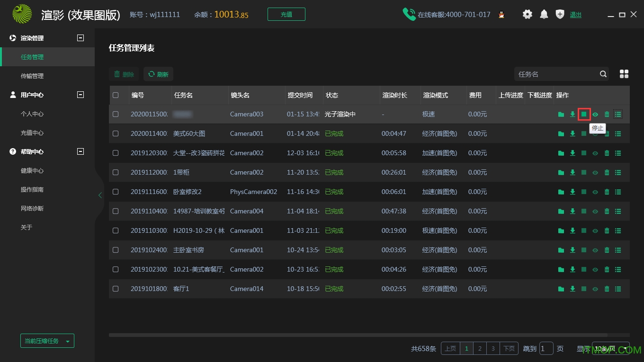Open QQ customer service penguin icon
644x362 pixels.
click(501, 15)
